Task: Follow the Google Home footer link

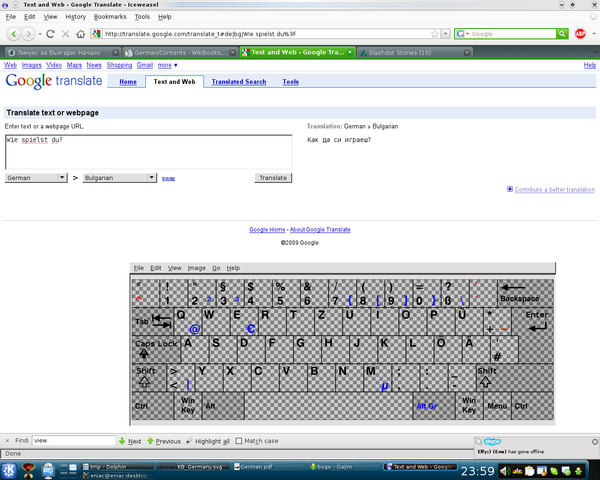Action: 267,230
